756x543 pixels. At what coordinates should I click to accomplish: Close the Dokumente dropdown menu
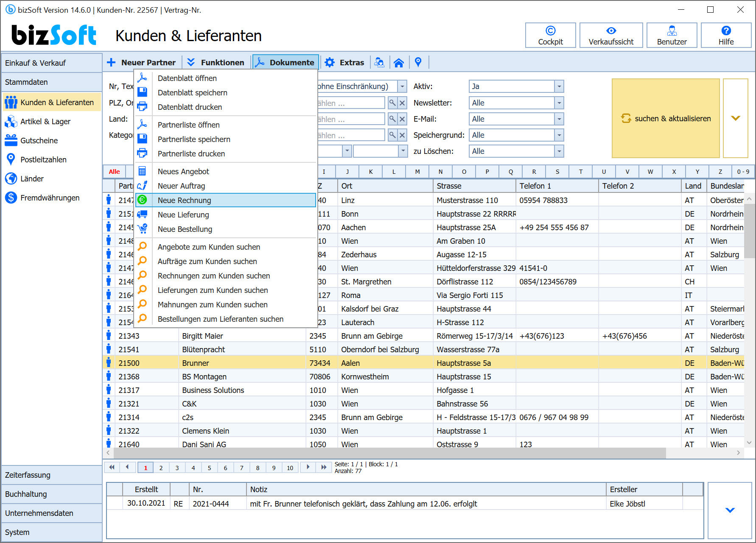[286, 62]
